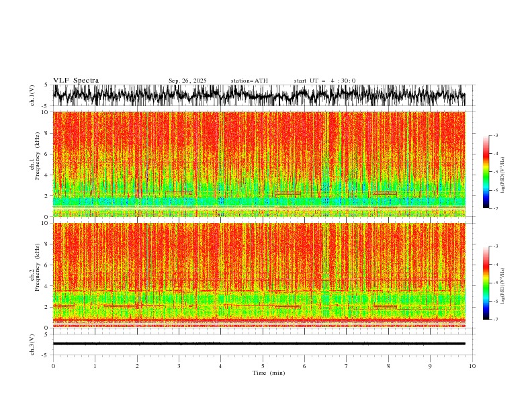Click time axis tick label "10"
Image resolution: width=532 pixels, height=411 pixels.
[x=472, y=366]
